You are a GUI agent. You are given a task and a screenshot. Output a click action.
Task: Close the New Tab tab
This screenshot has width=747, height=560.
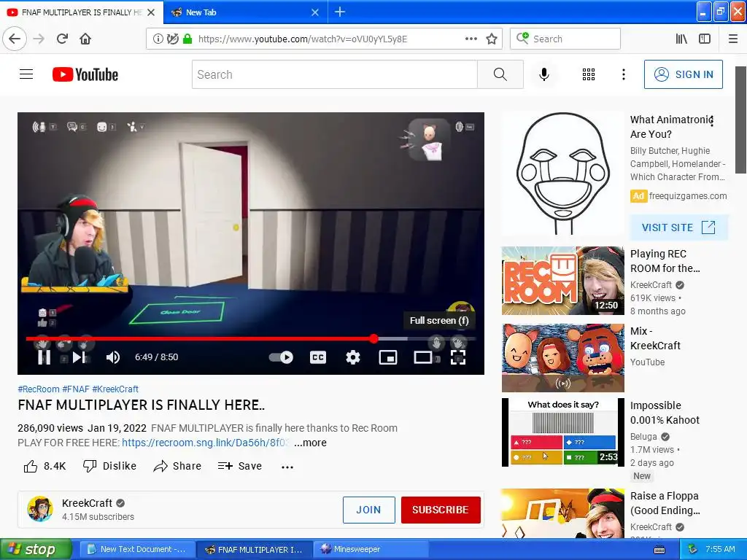315,12
